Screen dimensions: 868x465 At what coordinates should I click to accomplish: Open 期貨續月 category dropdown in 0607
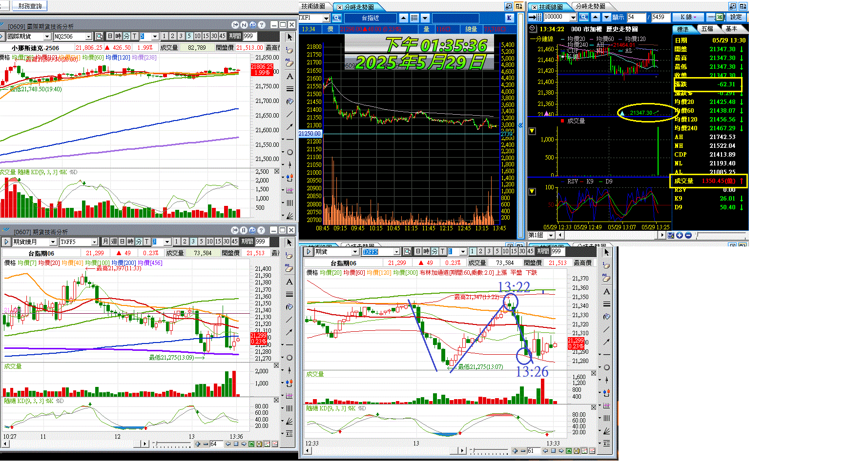coord(53,242)
